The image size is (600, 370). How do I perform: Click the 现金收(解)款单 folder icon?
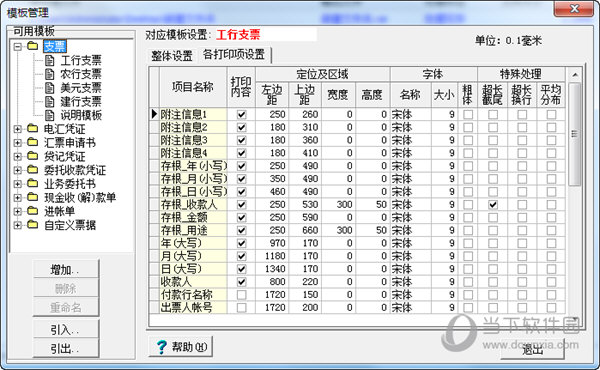tap(33, 197)
